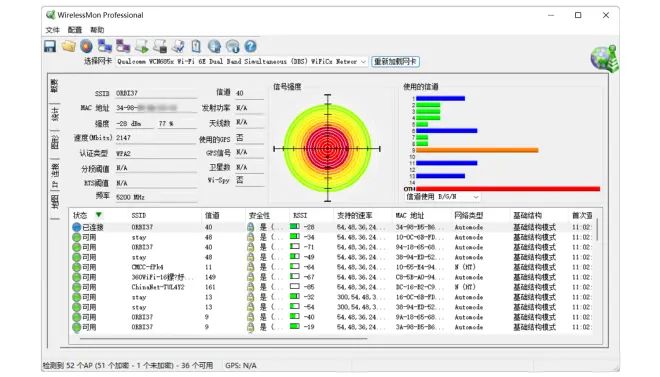Open help with the blue question mark icon

pyautogui.click(x=250, y=46)
